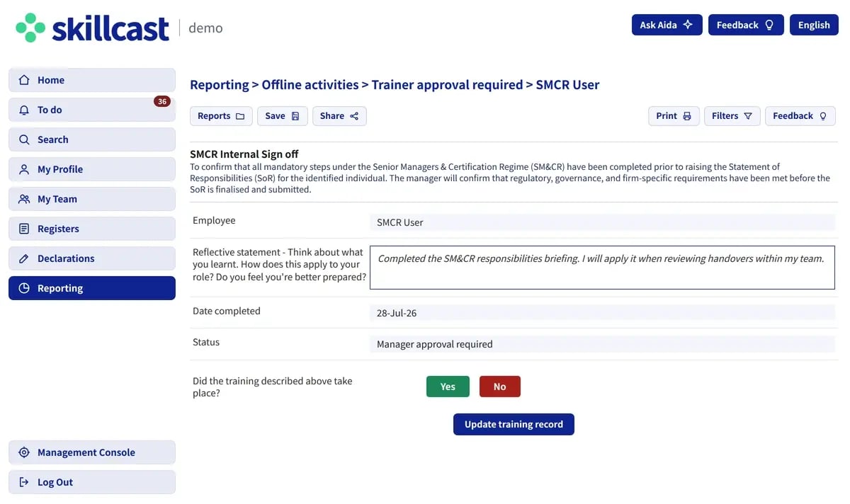Screen dimensions: 850x504
Task: Open the Reports folder button
Action: tap(221, 116)
